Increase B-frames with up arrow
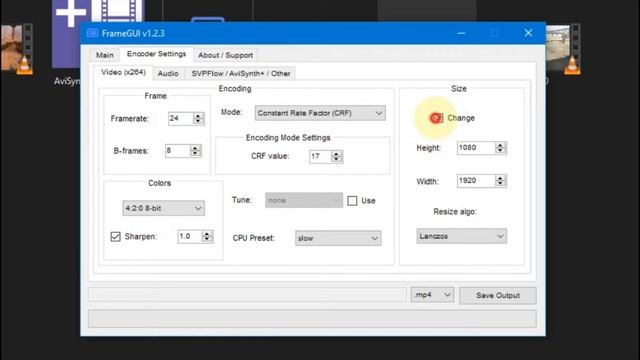 195,148
